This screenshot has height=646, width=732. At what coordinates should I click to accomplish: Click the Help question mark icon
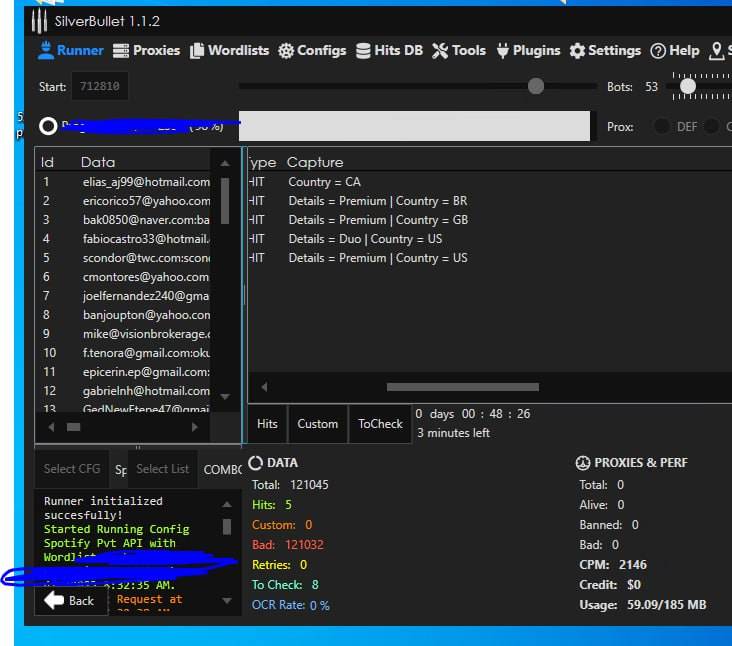tap(658, 51)
